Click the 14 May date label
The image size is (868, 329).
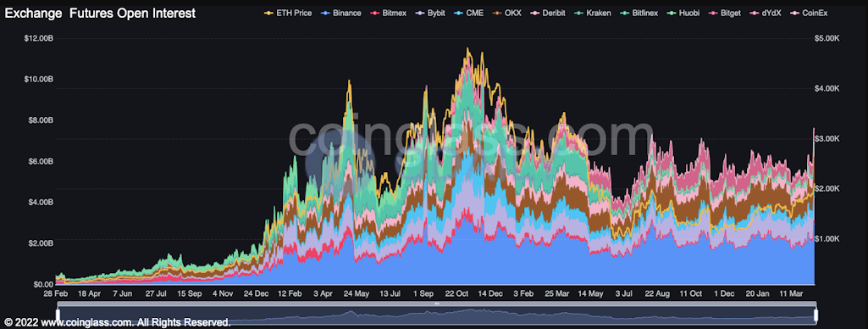click(589, 293)
